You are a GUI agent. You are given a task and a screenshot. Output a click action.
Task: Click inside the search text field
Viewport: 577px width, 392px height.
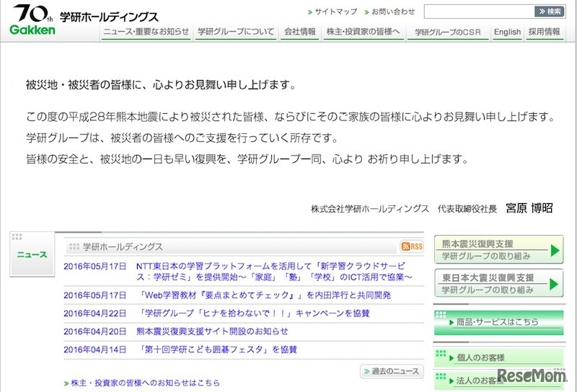coord(478,12)
